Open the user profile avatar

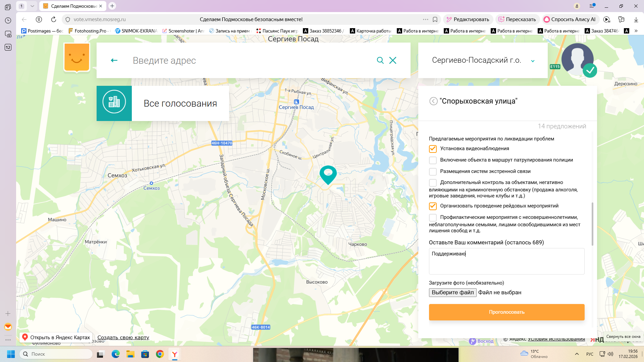tap(577, 59)
